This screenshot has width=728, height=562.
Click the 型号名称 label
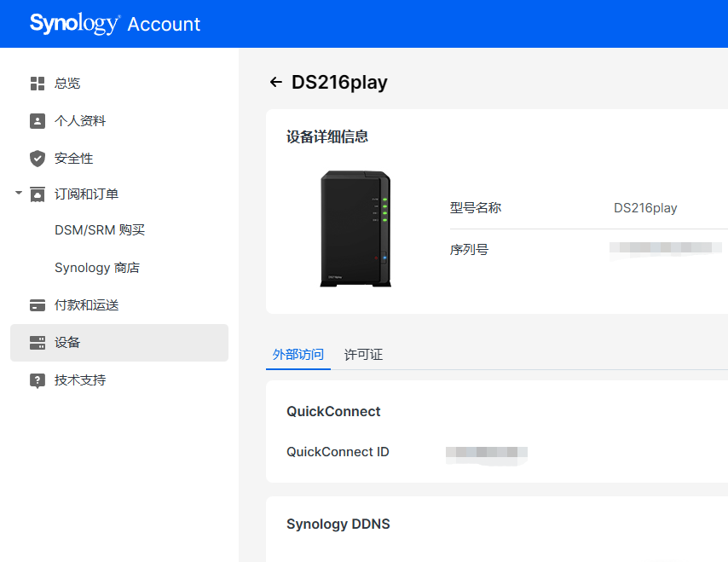[476, 207]
